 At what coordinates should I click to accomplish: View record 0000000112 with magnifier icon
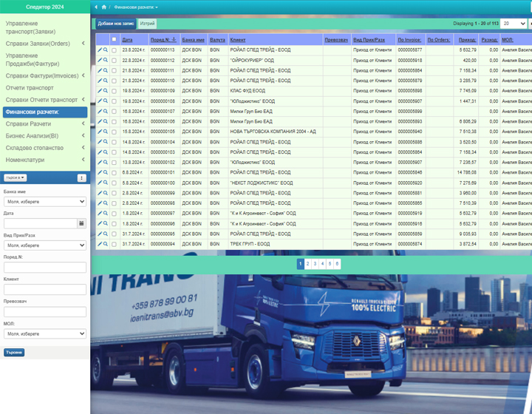click(x=106, y=60)
